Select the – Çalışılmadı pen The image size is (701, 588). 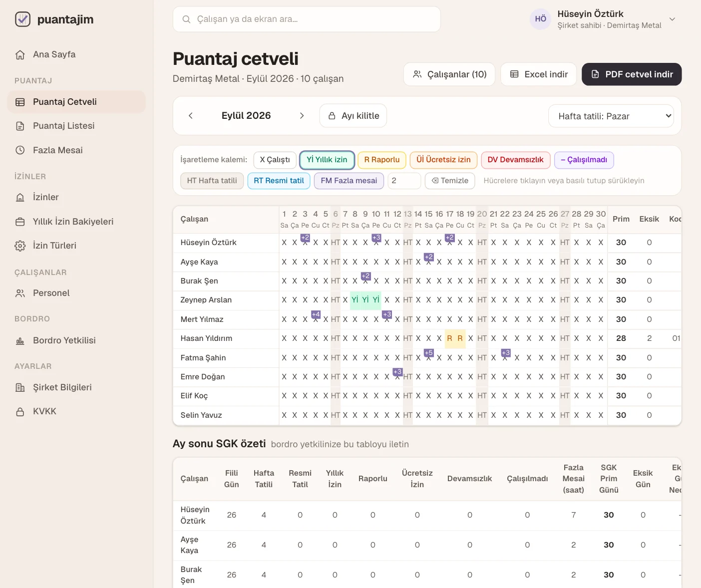[584, 160]
